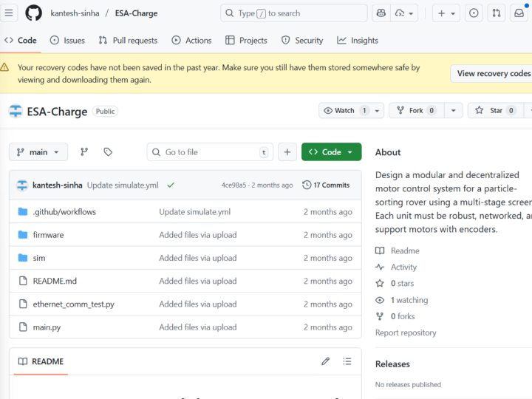This screenshot has height=399, width=532.
Task: Expand the main branch dropdown
Action: click(38, 152)
